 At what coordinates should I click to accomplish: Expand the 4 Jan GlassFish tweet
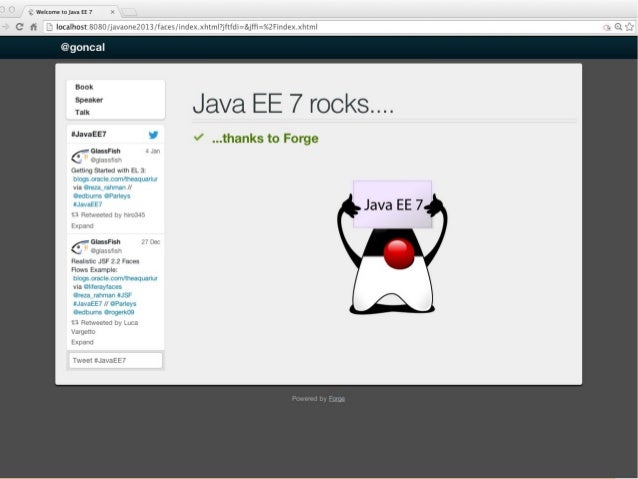tap(82, 226)
